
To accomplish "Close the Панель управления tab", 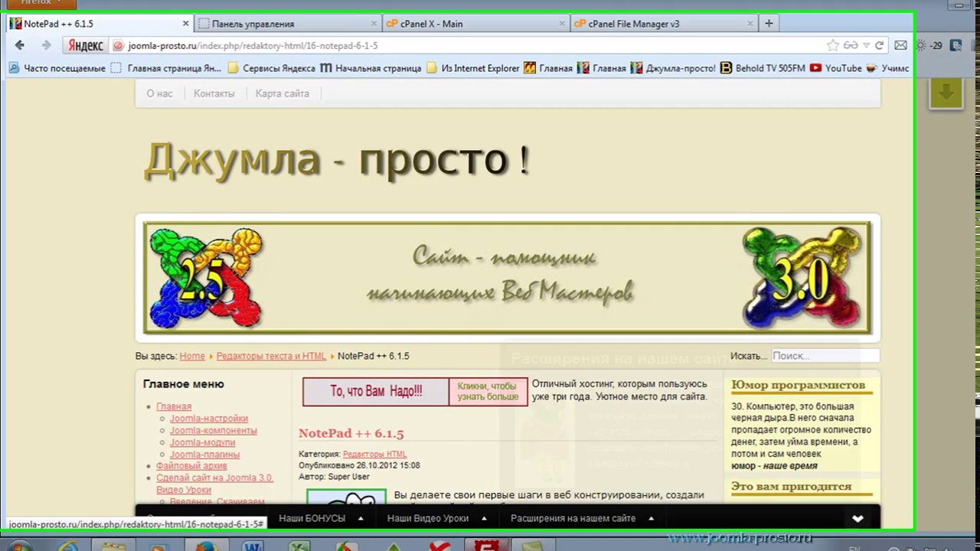I will [x=374, y=24].
